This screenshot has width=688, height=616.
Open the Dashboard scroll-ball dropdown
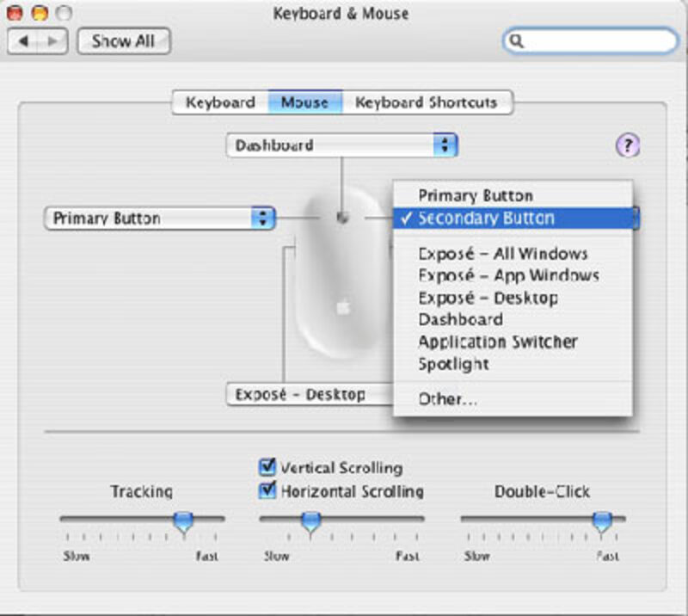click(341, 145)
